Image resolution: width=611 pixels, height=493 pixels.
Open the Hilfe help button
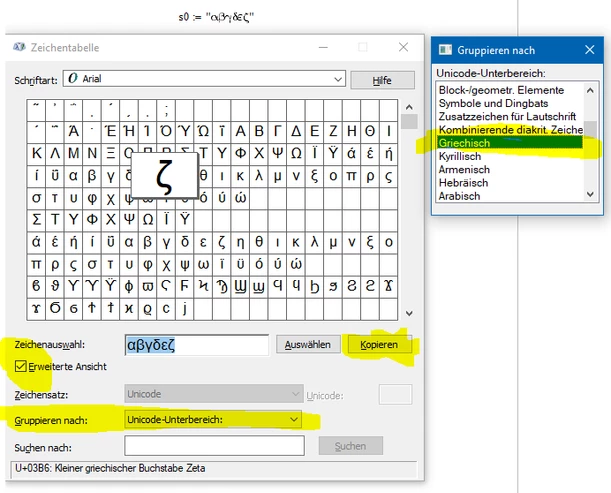(x=382, y=80)
